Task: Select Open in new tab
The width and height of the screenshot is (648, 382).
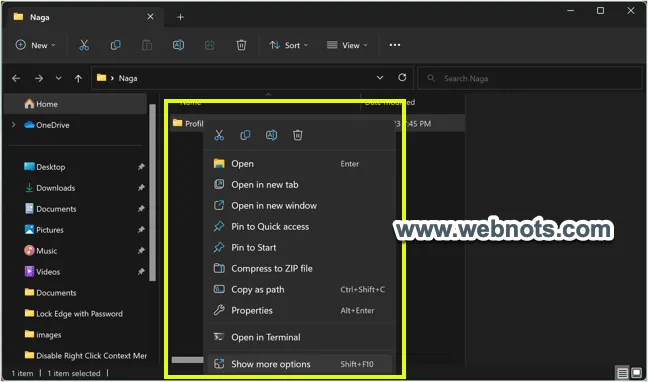Action: click(x=299, y=185)
